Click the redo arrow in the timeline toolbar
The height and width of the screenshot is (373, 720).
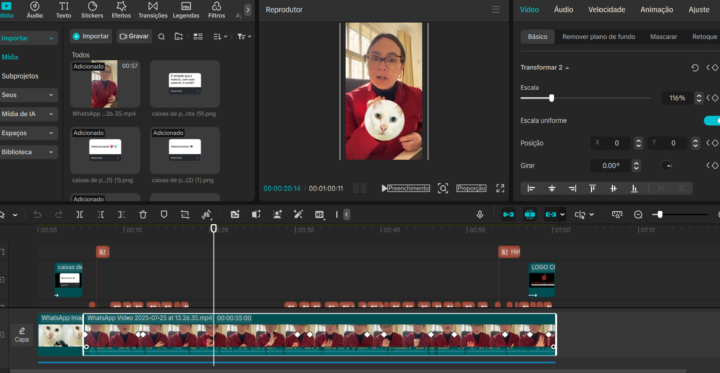tap(59, 215)
